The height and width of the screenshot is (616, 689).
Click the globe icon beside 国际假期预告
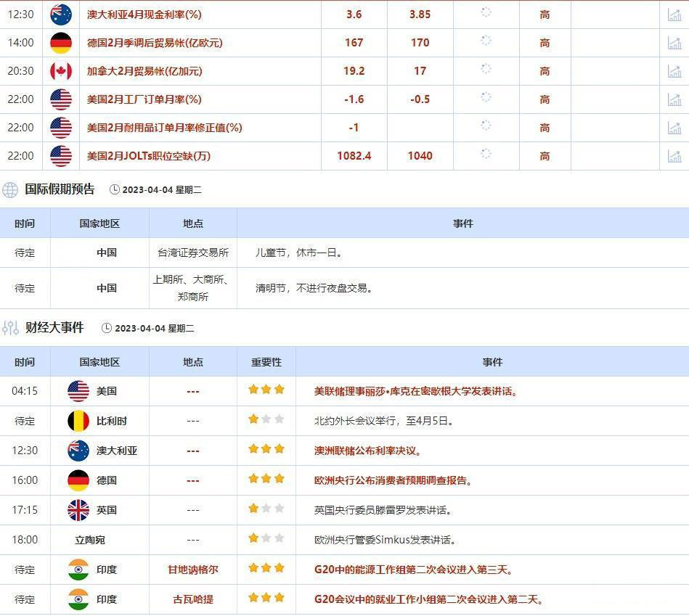pos(10,189)
